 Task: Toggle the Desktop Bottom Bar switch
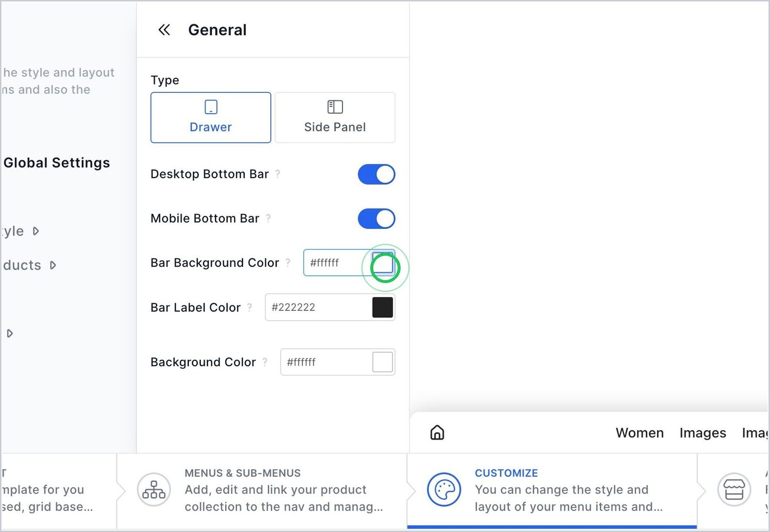coord(376,174)
